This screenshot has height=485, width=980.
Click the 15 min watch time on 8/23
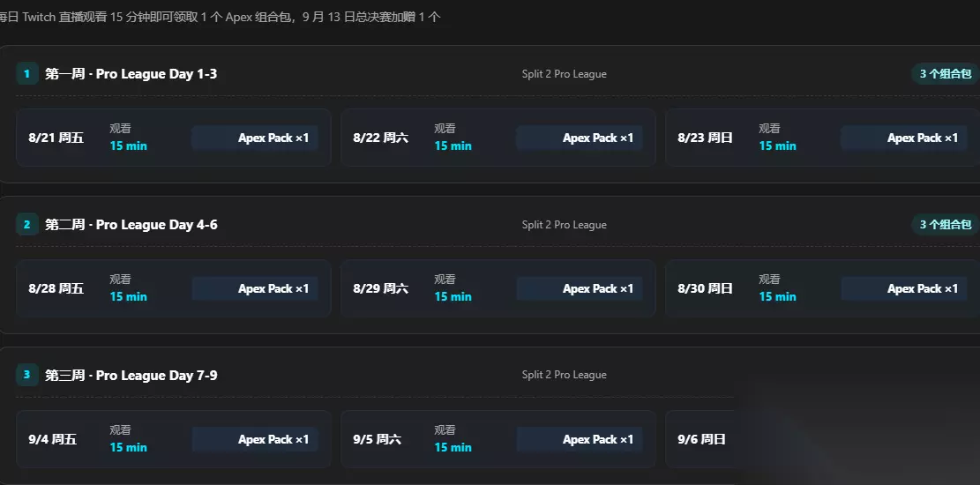tap(777, 145)
